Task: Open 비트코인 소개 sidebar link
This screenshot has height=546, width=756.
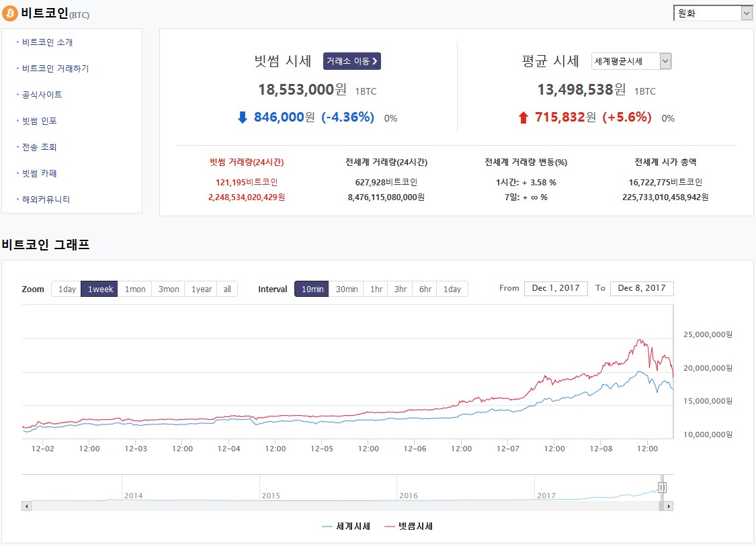Action: click(x=47, y=42)
